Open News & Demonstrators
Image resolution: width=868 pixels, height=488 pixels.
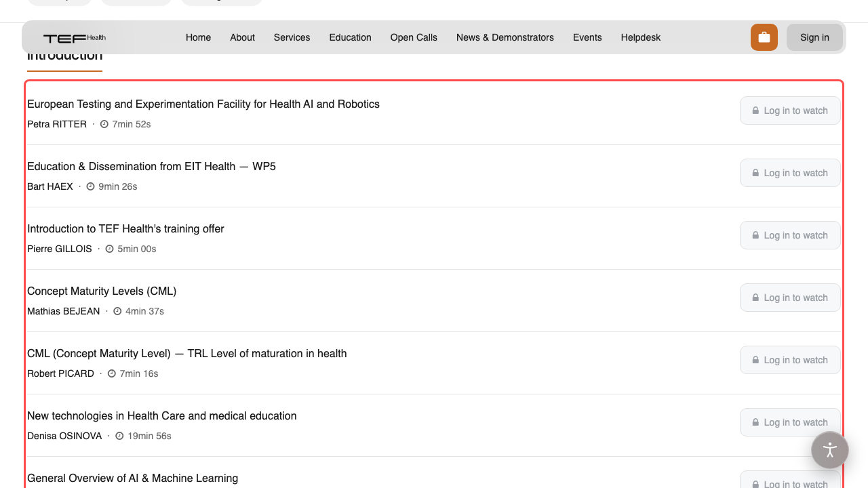pyautogui.click(x=505, y=37)
